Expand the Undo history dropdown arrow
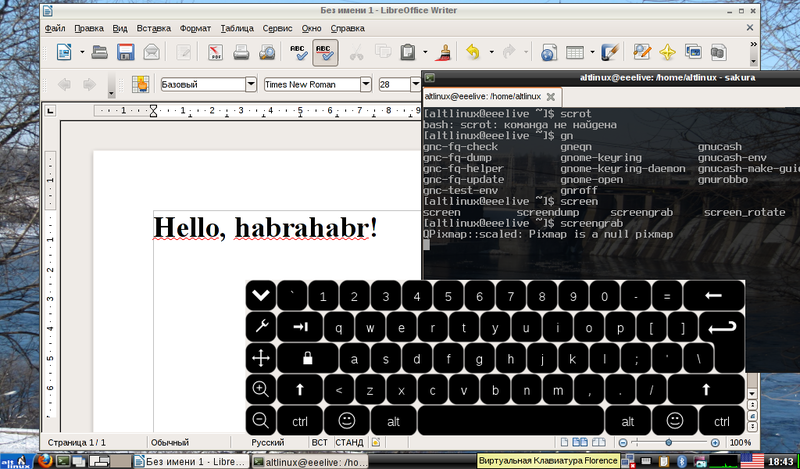This screenshot has height=469, width=800. click(x=491, y=52)
